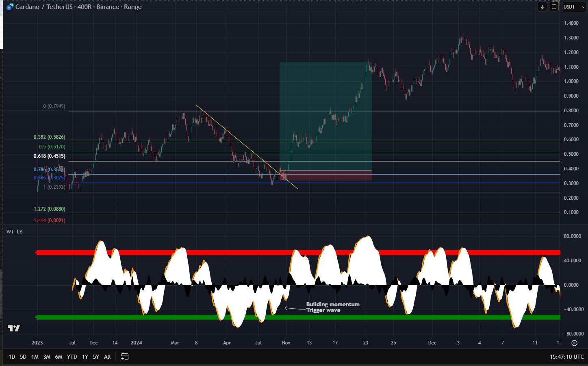Click the fullscreen frame icon at top right
Screen dimensions: 588x366
point(554,7)
